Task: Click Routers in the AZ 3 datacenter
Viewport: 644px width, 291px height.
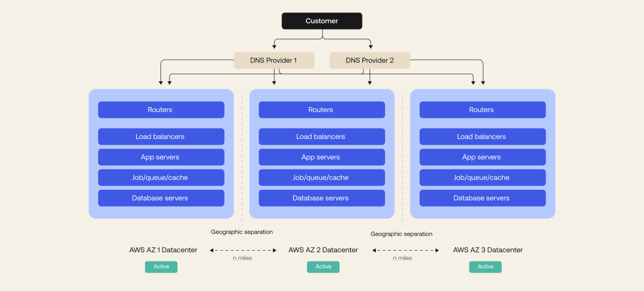Action: (x=482, y=110)
